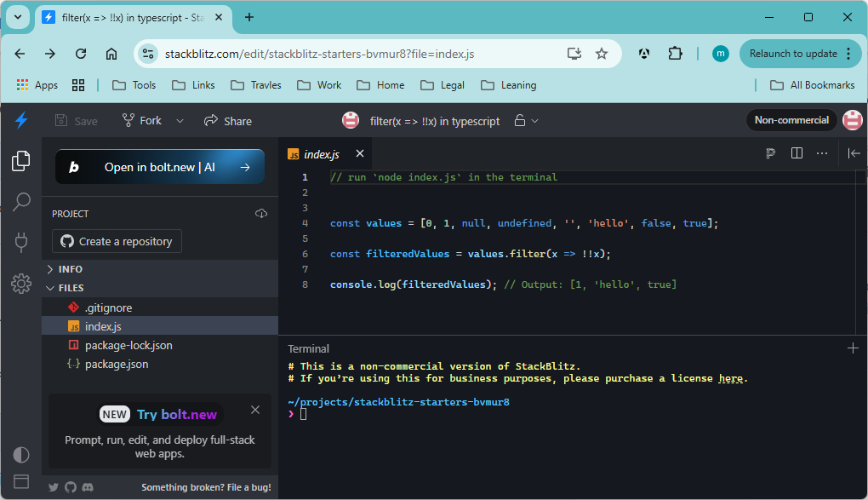Click the Create a repository button
Image resolution: width=868 pixels, height=500 pixels.
[117, 241]
